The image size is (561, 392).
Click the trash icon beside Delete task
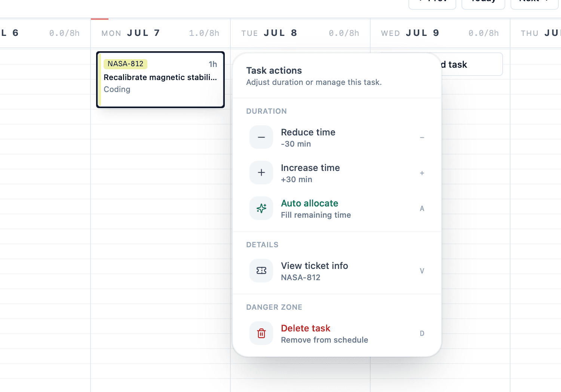click(261, 333)
